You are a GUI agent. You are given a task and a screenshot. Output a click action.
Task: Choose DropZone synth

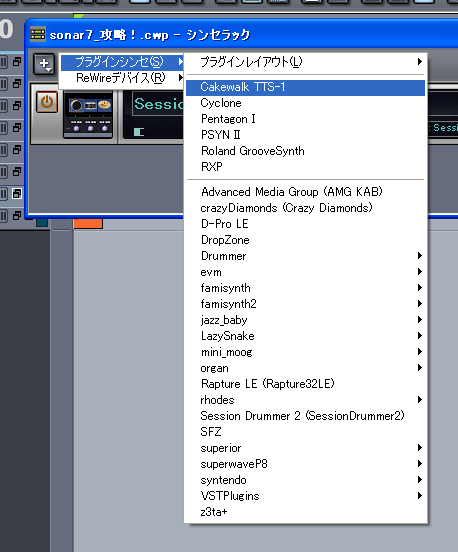tap(306, 240)
